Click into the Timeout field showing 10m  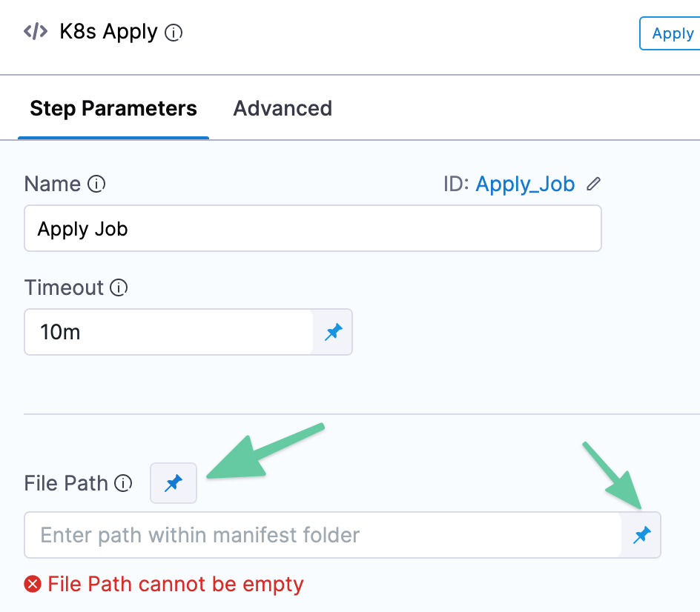169,332
